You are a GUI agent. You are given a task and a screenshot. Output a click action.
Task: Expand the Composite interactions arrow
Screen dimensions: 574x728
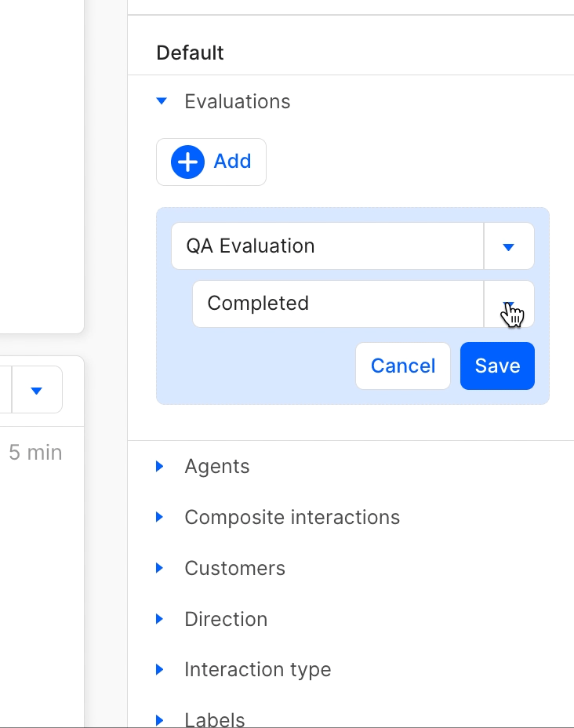coord(160,517)
